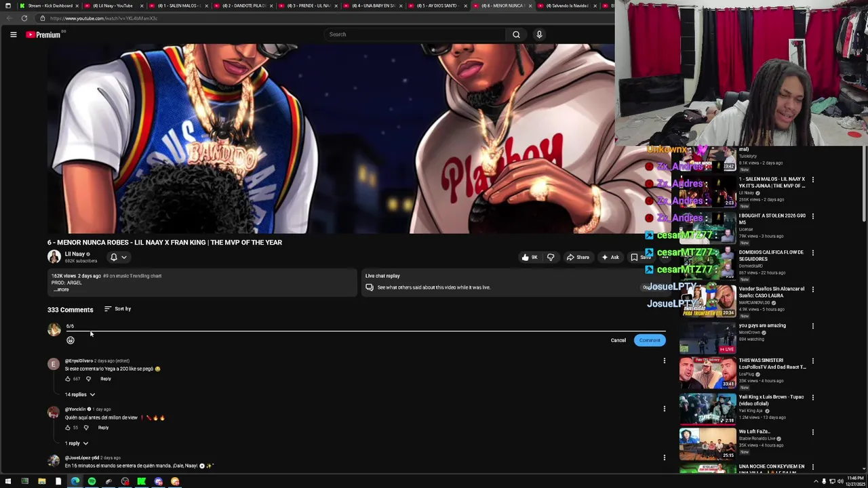Viewport: 868px width, 488px height.
Task: Click the browser address bar URL
Action: tap(104, 18)
